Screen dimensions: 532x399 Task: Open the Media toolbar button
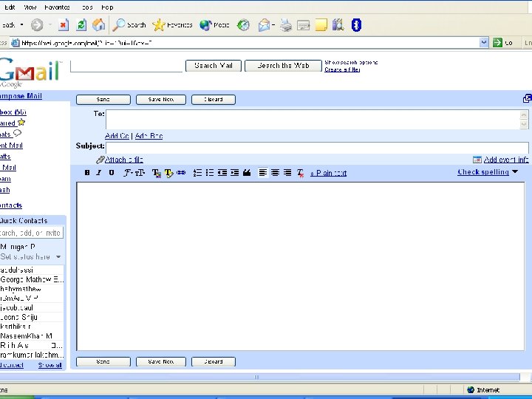click(x=214, y=25)
